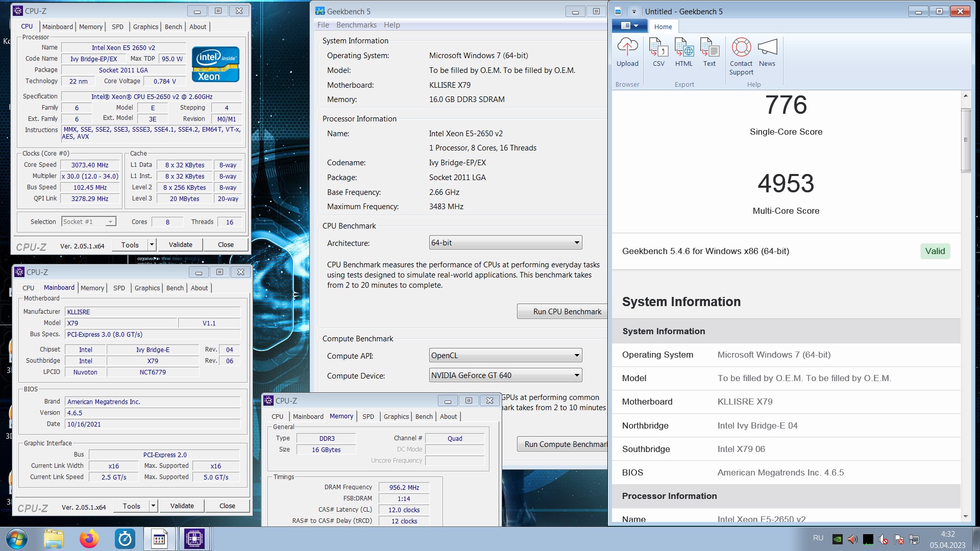Open SPD tab in Memory CPU-Z window
The height and width of the screenshot is (551, 980).
click(x=368, y=416)
